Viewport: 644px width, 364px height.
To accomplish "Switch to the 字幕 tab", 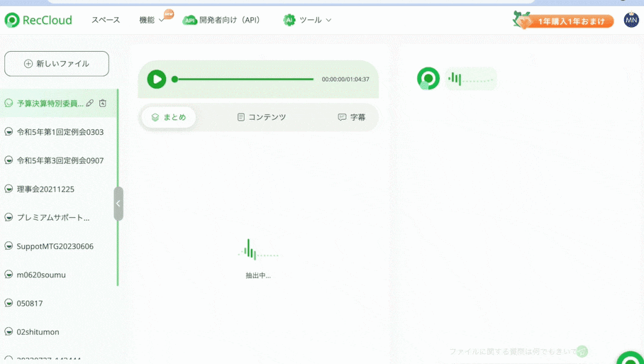I will [352, 117].
